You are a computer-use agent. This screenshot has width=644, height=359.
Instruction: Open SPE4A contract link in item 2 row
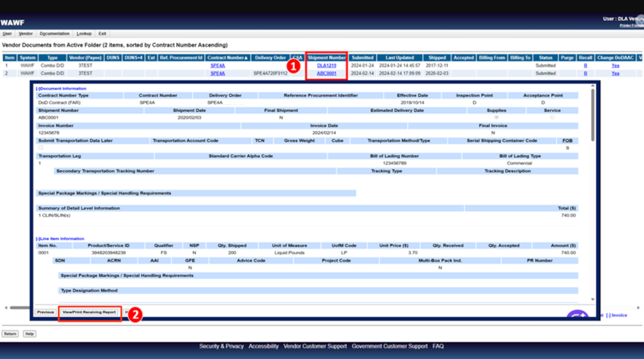(x=218, y=73)
